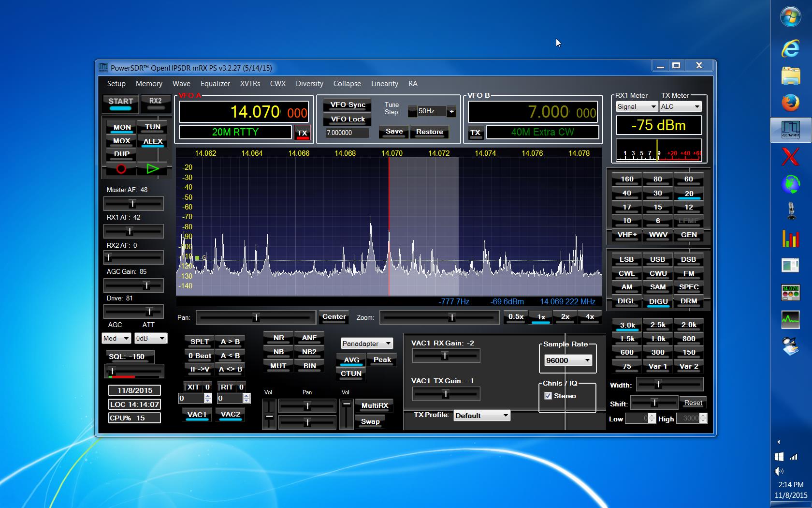
Task: Click the Center pan button
Action: 334,317
